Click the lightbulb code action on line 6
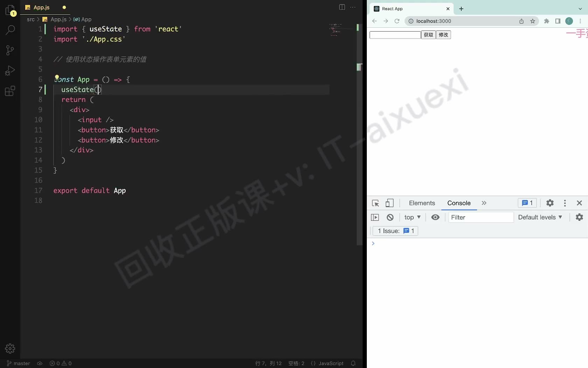Screen dimensions: 588x368 click(57, 77)
